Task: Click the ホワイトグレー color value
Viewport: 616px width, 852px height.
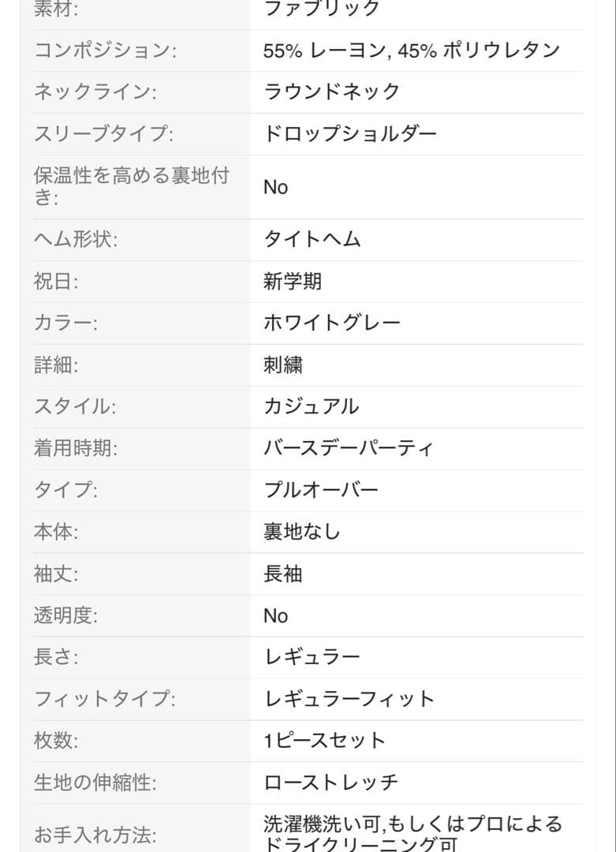Action: pos(331,323)
